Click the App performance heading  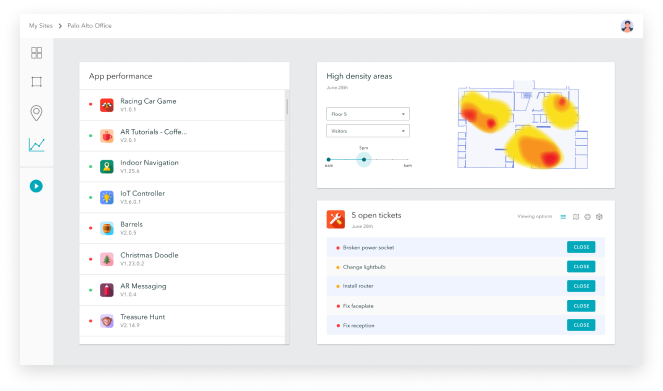pyautogui.click(x=121, y=76)
